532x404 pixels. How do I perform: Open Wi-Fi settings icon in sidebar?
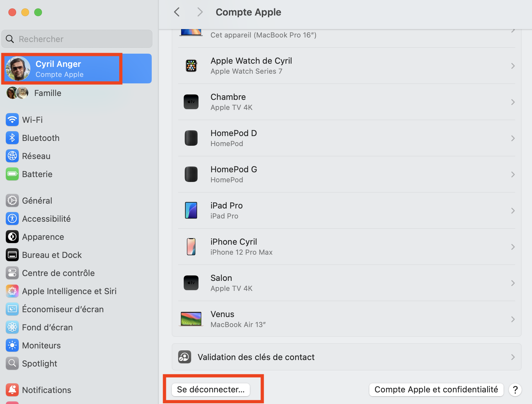(x=12, y=120)
